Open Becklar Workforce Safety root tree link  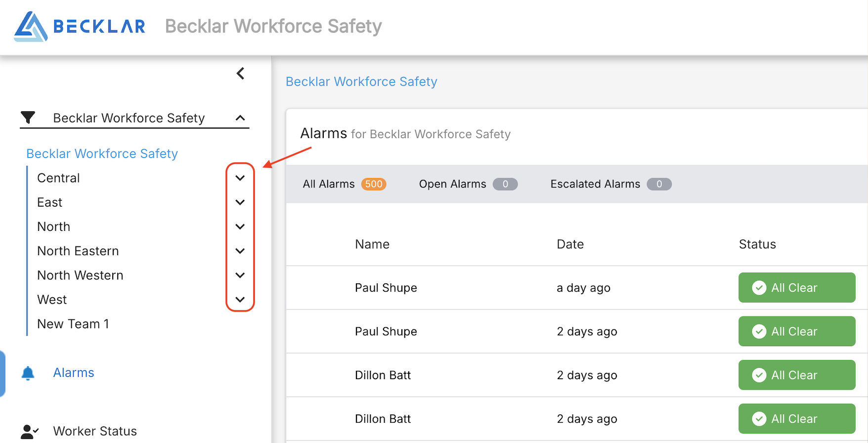tap(102, 154)
